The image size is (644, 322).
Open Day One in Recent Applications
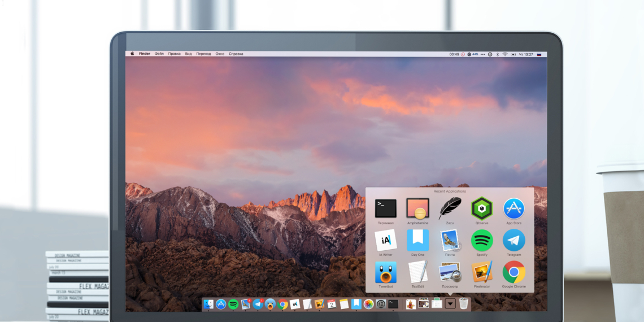point(417,241)
